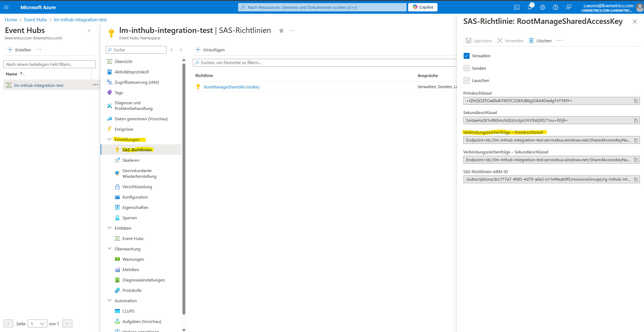Copy the primary key connection string
Screen dimensions: 644x332
636,140
